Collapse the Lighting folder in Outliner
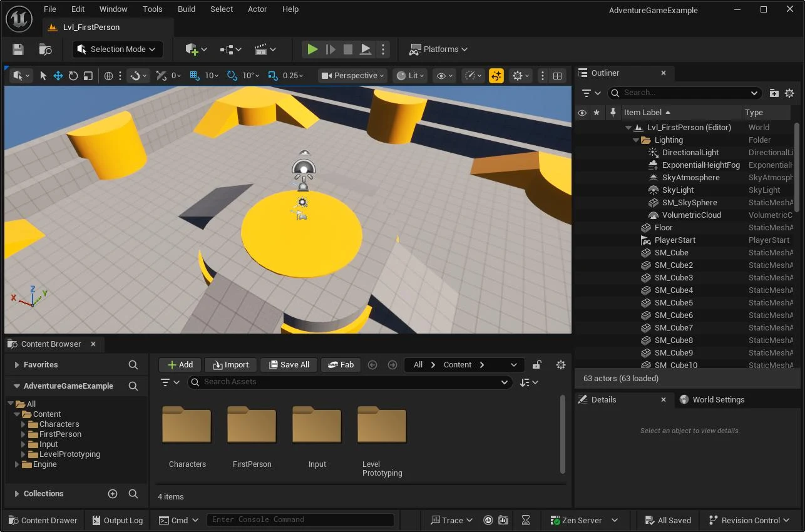The image size is (805, 532). pyautogui.click(x=636, y=140)
